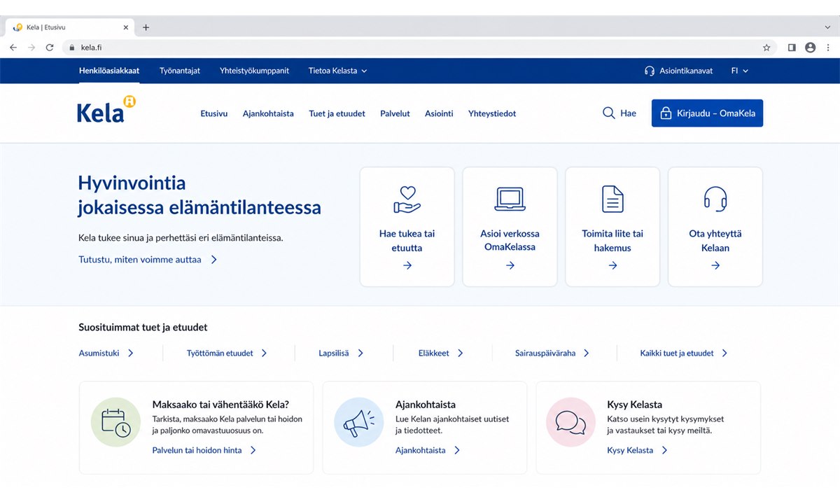Click the Asiointikanavat link text
840x504 pixels.
coord(686,71)
